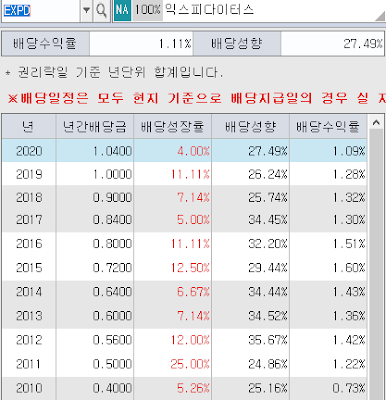Click the 1.60% yield for 2015
This screenshot has height=400, width=386.
(x=328, y=268)
